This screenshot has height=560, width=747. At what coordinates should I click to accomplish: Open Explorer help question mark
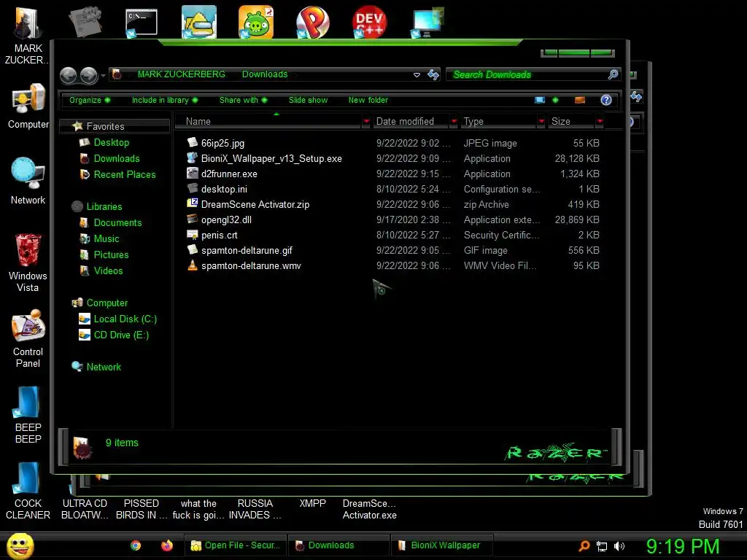click(606, 100)
